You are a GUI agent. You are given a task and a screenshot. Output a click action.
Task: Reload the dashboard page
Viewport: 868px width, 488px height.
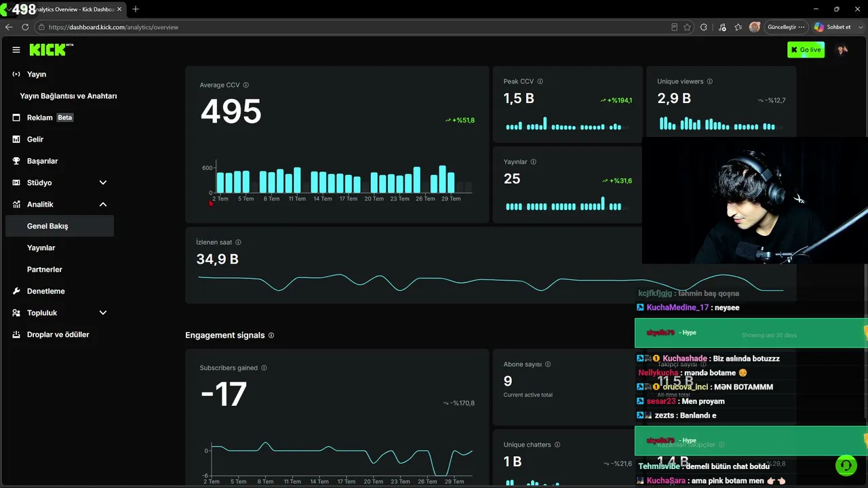[x=25, y=27]
